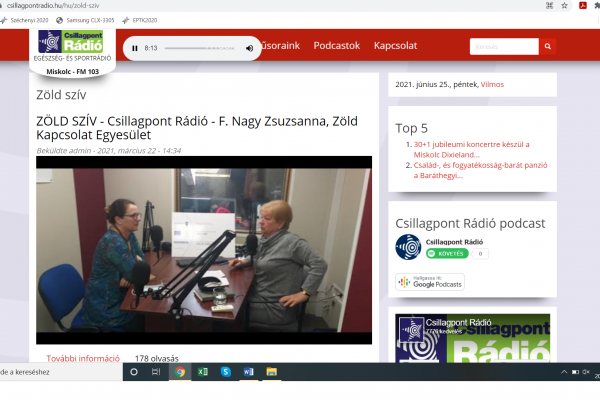This screenshot has width=600, height=400.
Task: Show hidden system tray icons
Action: 564,372
